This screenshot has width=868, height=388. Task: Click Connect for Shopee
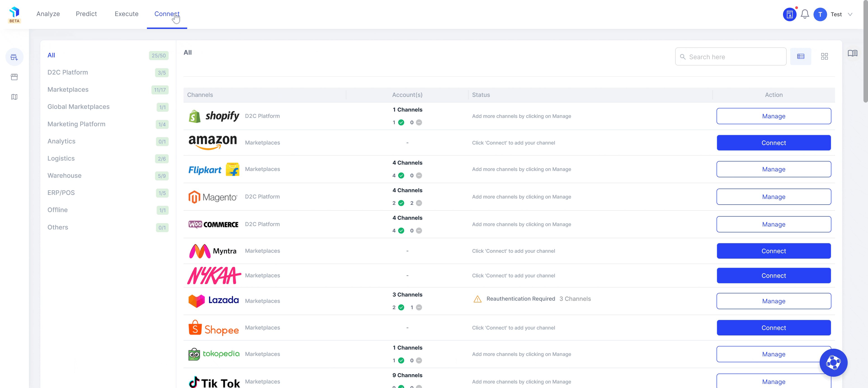pos(773,328)
